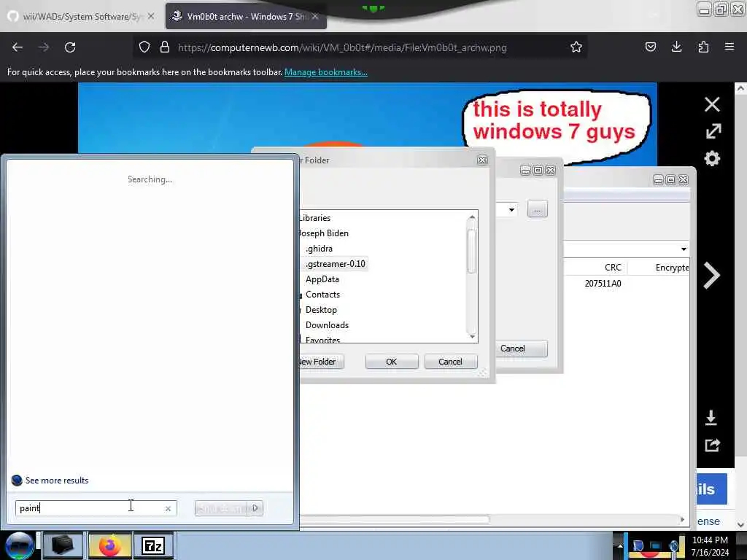Show hidden system tray icons

tap(620, 546)
